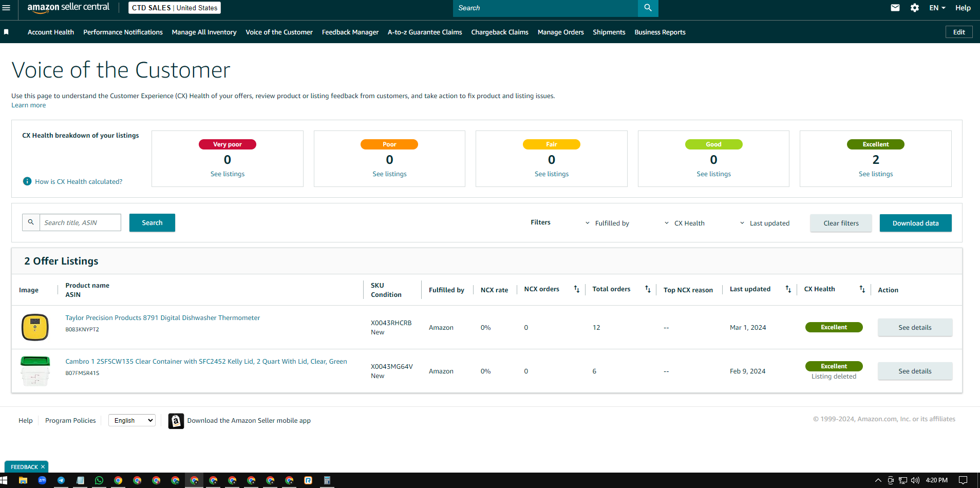Click the info icon beside CX Health calculated
The width and height of the screenshot is (980, 488).
click(27, 181)
